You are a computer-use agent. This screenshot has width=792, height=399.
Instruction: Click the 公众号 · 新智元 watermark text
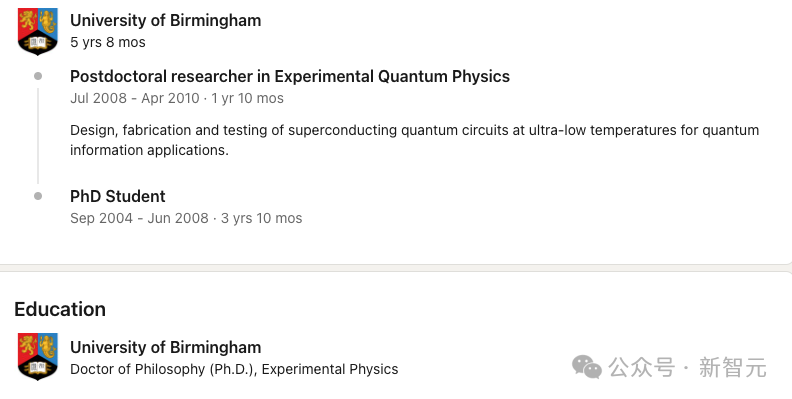click(x=687, y=367)
